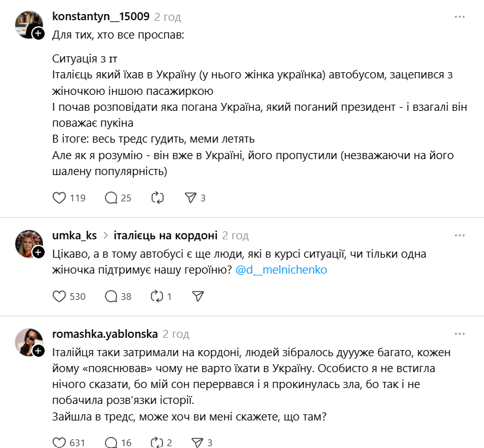Share the umka_ks post
The width and height of the screenshot is (484, 448).
click(x=197, y=296)
